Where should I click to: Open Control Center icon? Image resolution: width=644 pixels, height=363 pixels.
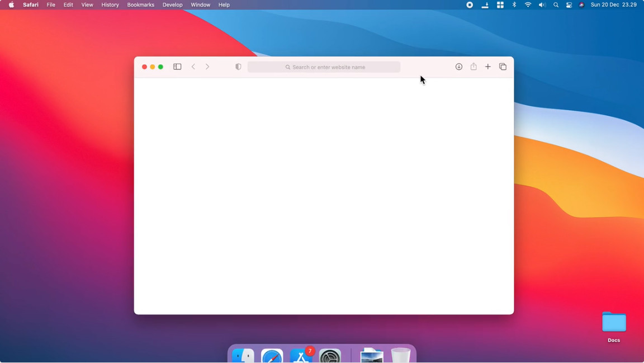pyautogui.click(x=569, y=5)
